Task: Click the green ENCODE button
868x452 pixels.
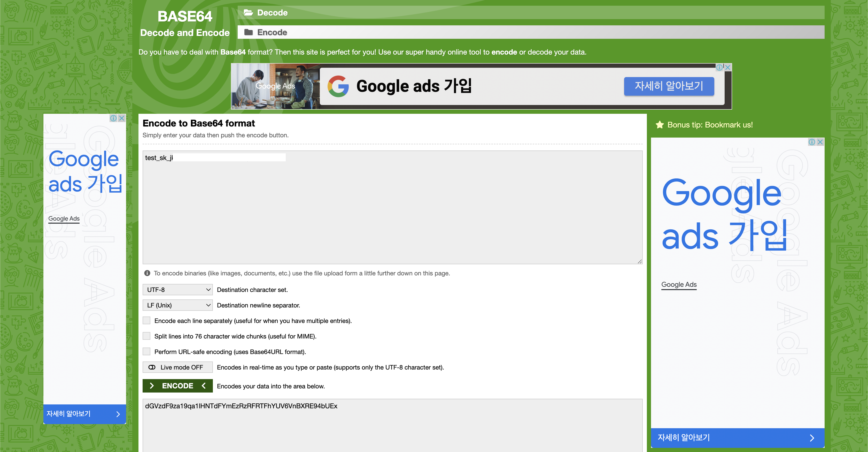Action: pos(177,386)
